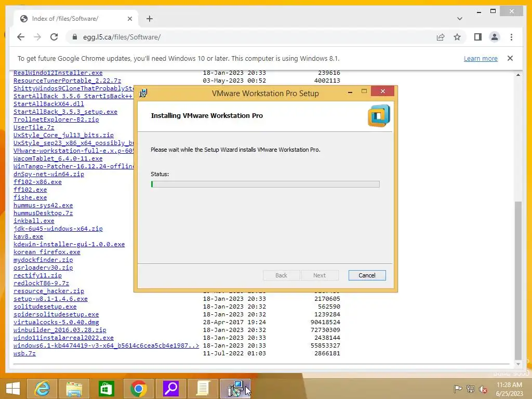Open the korean_firefox.exe link
Screen dimensions: 532x399
click(x=47, y=252)
